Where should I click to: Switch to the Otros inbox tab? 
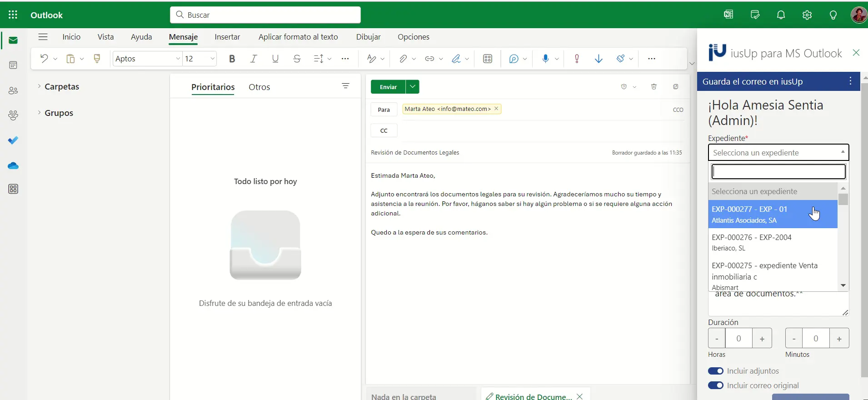[259, 87]
